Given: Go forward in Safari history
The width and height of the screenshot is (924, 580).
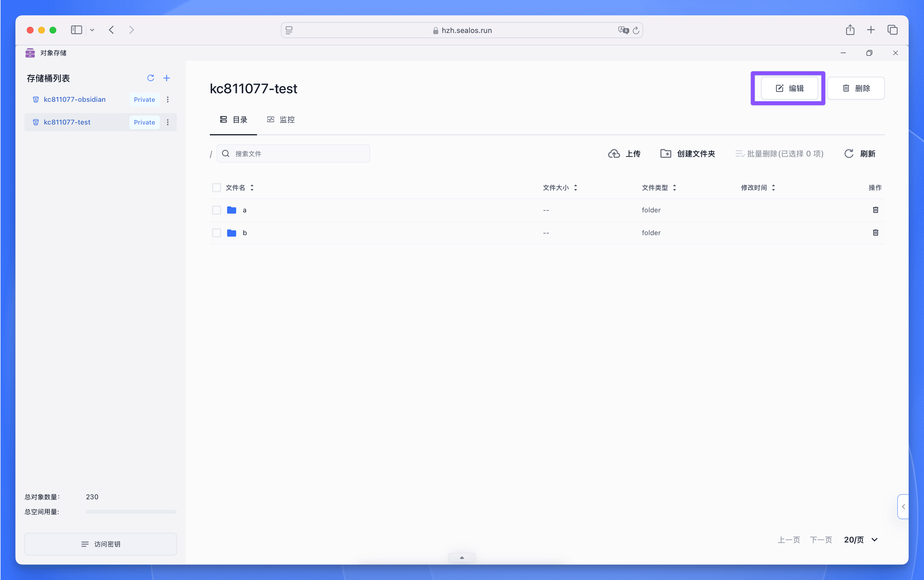Looking at the screenshot, I should [132, 30].
